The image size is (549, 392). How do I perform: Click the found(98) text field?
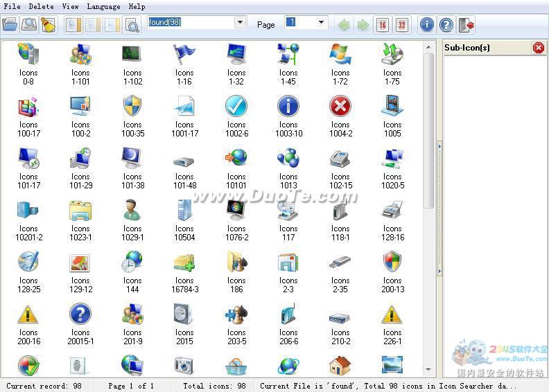click(x=191, y=22)
